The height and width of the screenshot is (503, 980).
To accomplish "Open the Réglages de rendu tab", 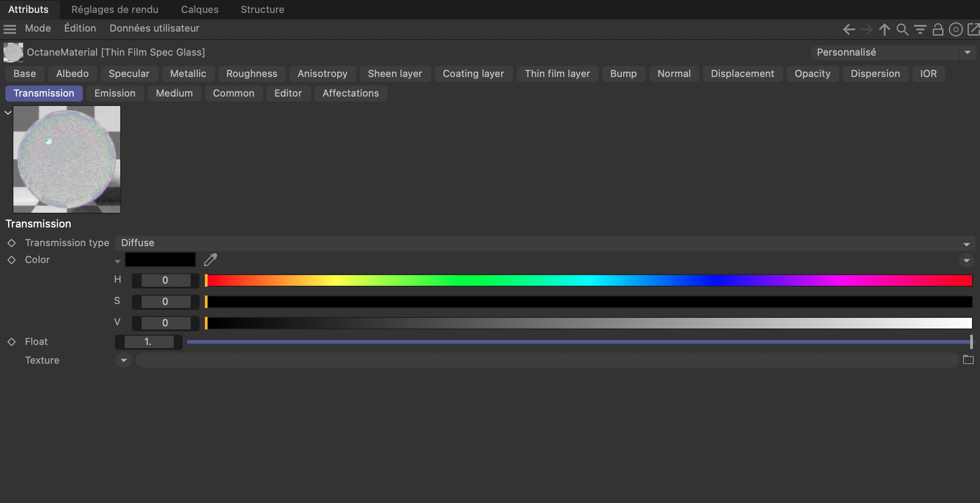I will [114, 9].
